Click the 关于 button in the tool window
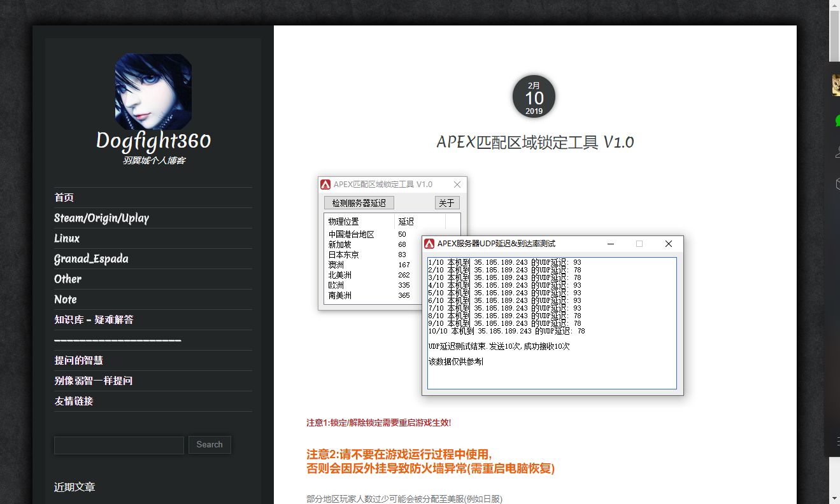This screenshot has height=504, width=840. [446, 203]
